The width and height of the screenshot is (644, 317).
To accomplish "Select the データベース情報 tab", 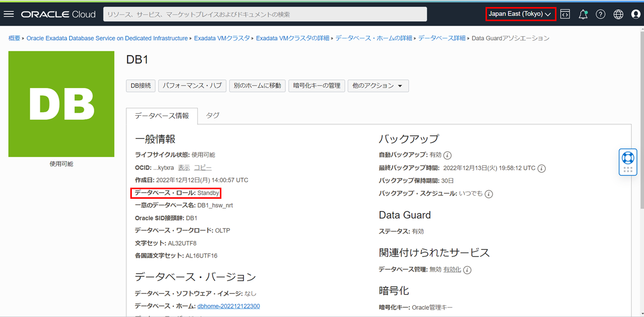I will (x=162, y=116).
